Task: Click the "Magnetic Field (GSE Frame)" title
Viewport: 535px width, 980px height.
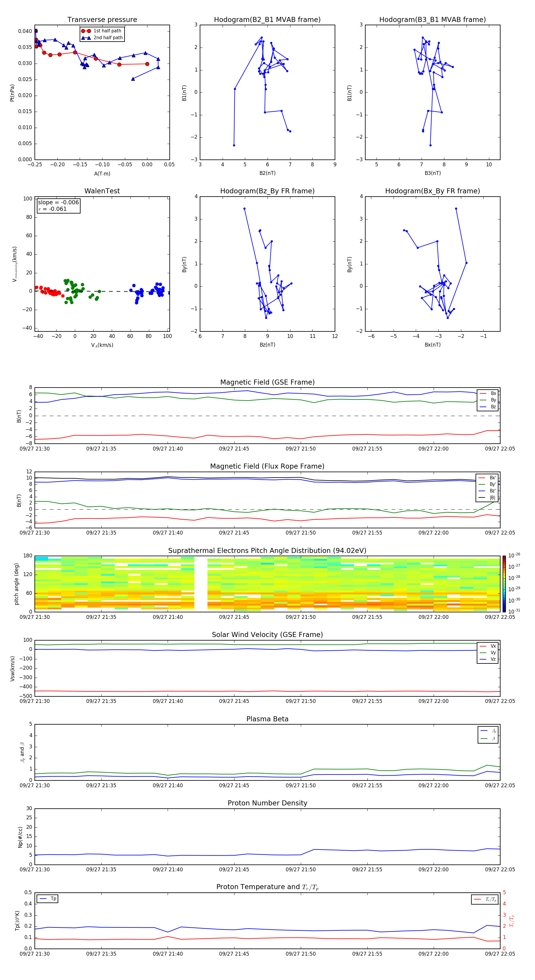Action: [267, 382]
